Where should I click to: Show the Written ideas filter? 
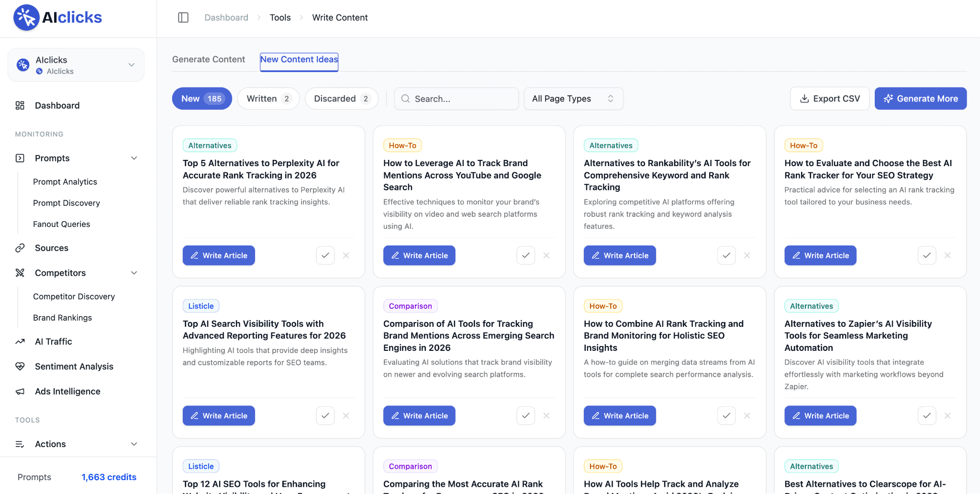268,99
